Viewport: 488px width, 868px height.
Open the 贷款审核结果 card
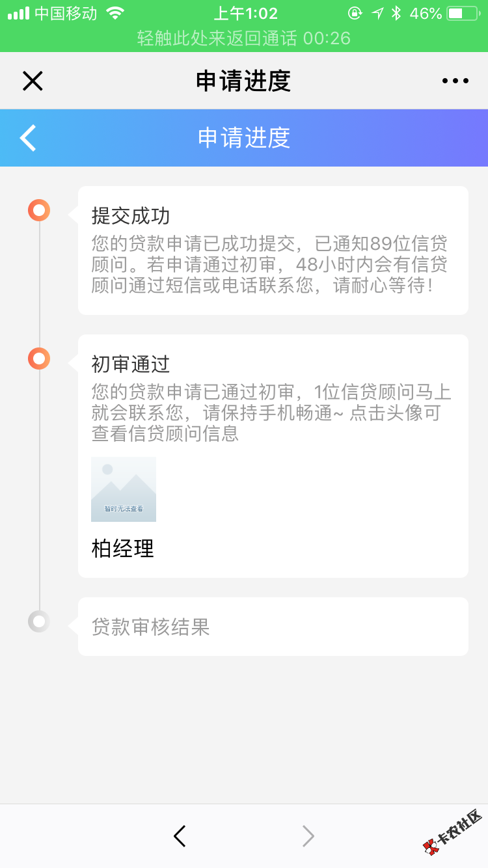pyautogui.click(x=273, y=627)
